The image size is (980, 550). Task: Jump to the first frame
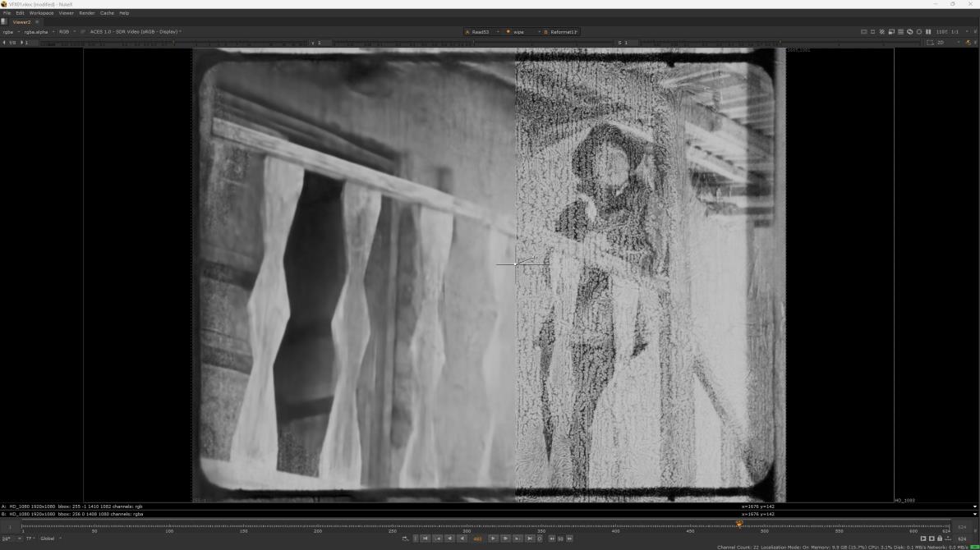pyautogui.click(x=425, y=539)
